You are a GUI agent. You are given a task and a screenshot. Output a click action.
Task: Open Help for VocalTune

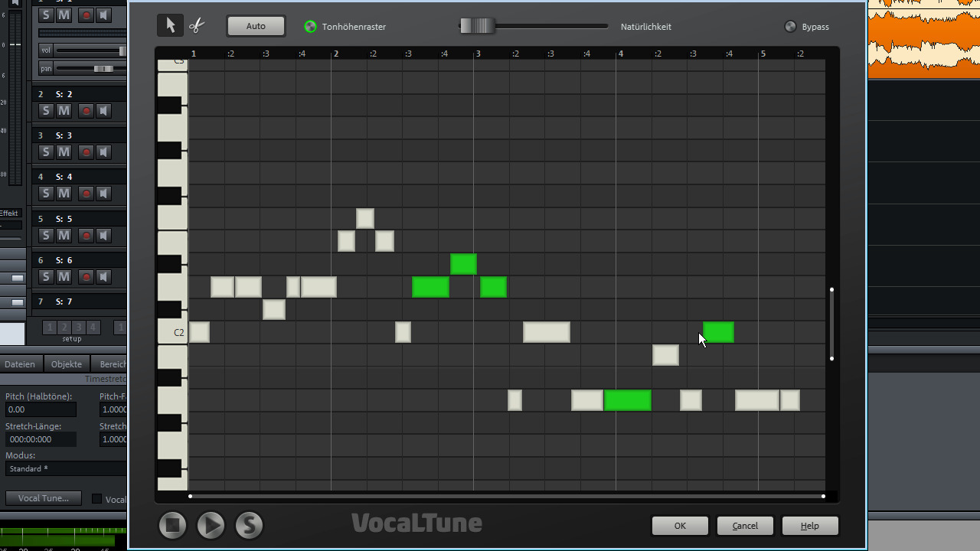[810, 526]
